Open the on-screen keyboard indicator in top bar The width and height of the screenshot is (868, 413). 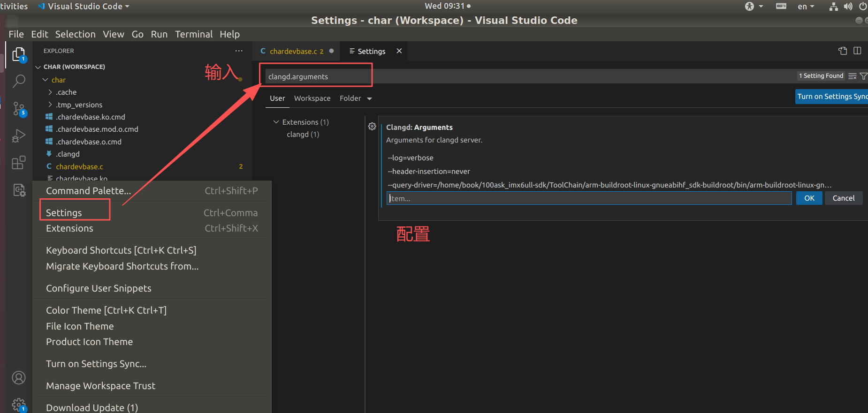(781, 6)
